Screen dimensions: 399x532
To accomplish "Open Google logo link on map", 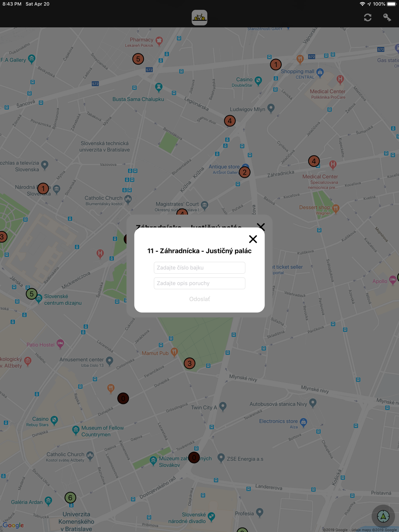I will (13, 525).
